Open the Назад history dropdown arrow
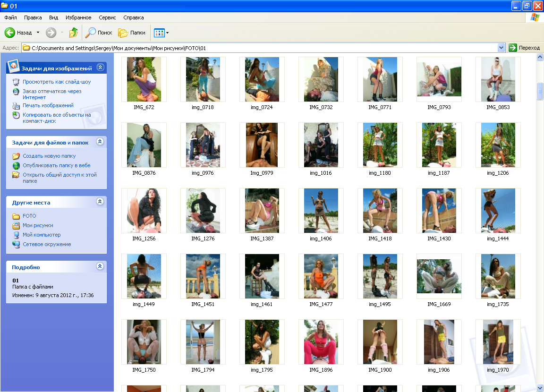544x392 pixels. point(38,33)
